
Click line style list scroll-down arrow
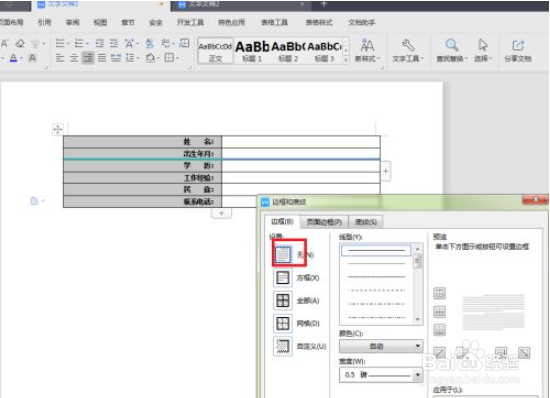[x=417, y=319]
